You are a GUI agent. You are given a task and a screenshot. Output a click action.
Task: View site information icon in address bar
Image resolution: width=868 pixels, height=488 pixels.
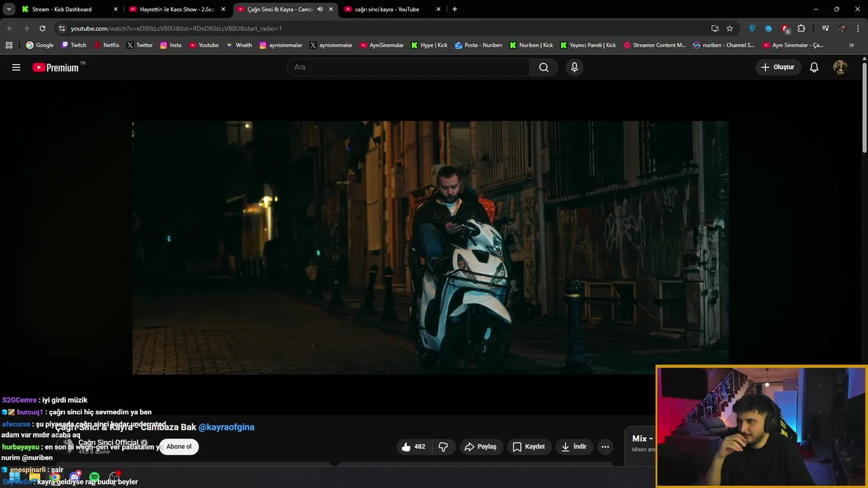click(x=62, y=28)
